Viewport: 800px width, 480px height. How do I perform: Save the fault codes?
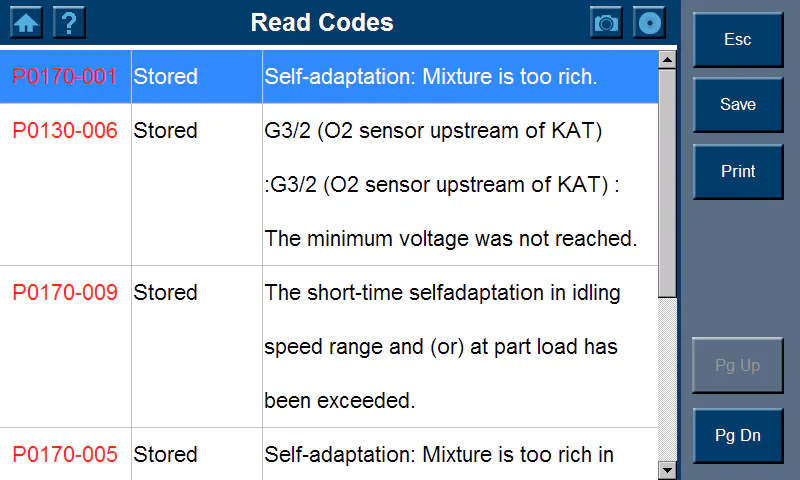pyautogui.click(x=738, y=105)
